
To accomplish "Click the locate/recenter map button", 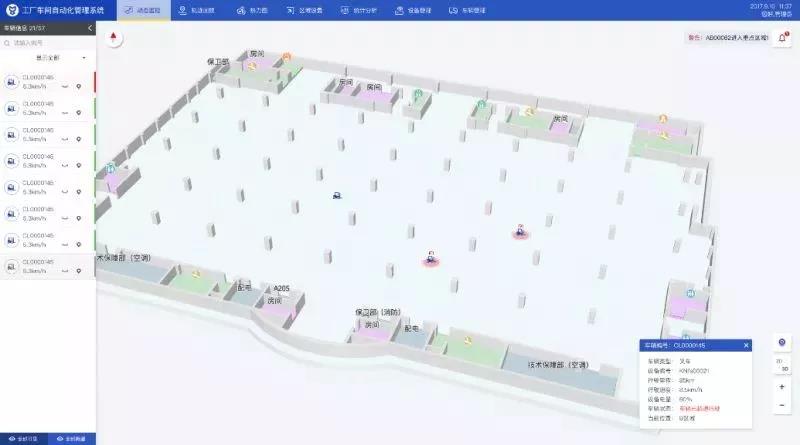I will point(781,341).
